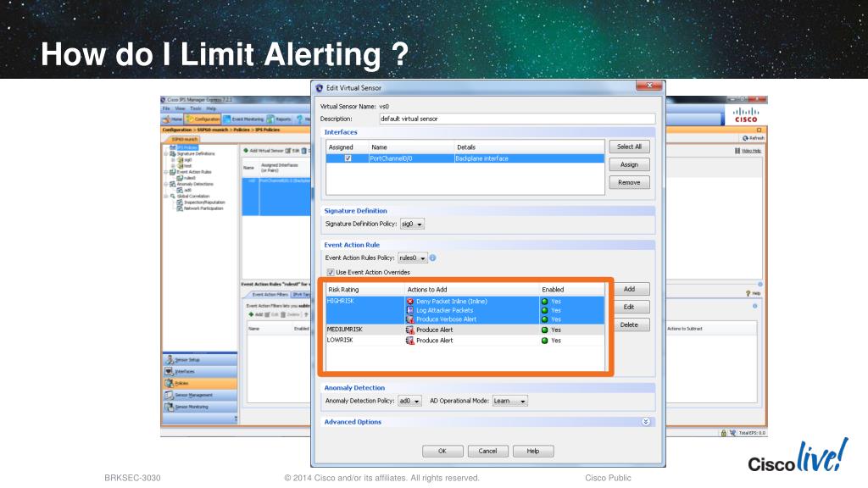This screenshot has height=488, width=868.
Task: Click the Select All button
Action: point(630,147)
